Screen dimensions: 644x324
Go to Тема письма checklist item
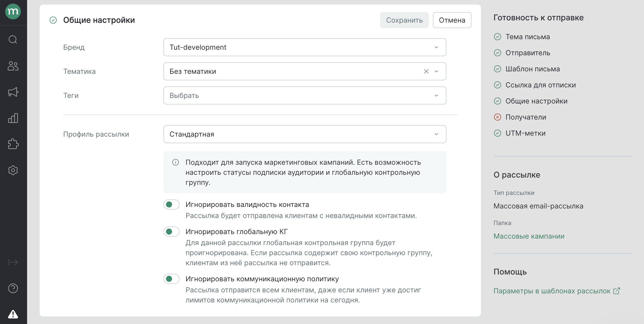(528, 37)
